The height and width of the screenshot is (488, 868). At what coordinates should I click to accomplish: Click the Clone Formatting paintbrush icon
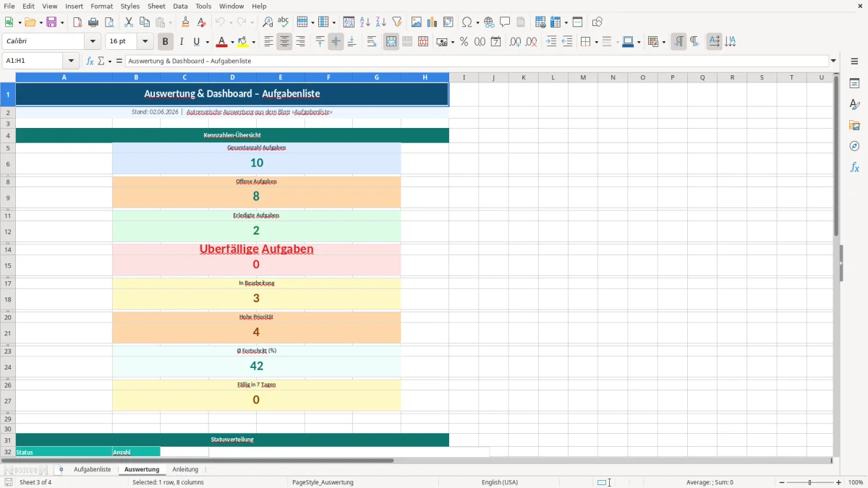click(x=186, y=22)
